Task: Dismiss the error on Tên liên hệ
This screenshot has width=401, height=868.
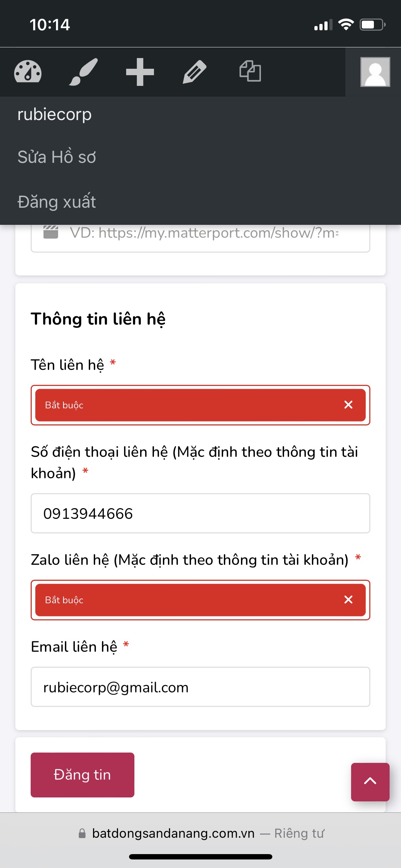Action: (348, 405)
